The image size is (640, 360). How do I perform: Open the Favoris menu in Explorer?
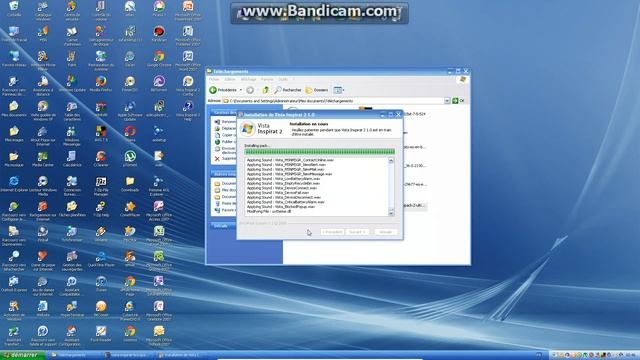pyautogui.click(x=267, y=79)
